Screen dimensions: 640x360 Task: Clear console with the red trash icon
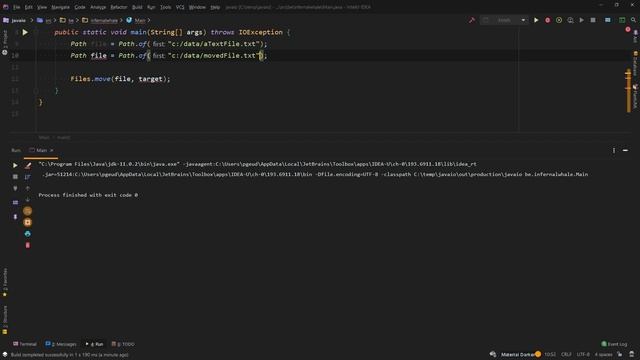(27, 245)
